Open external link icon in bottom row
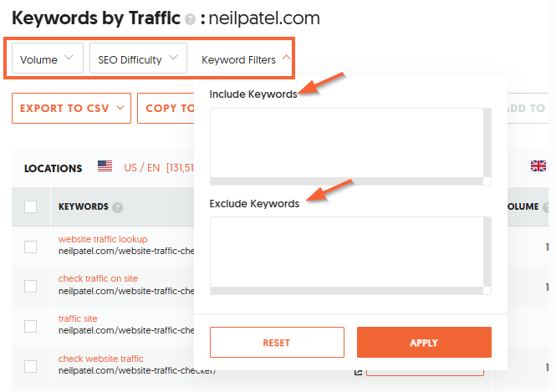 point(359,372)
